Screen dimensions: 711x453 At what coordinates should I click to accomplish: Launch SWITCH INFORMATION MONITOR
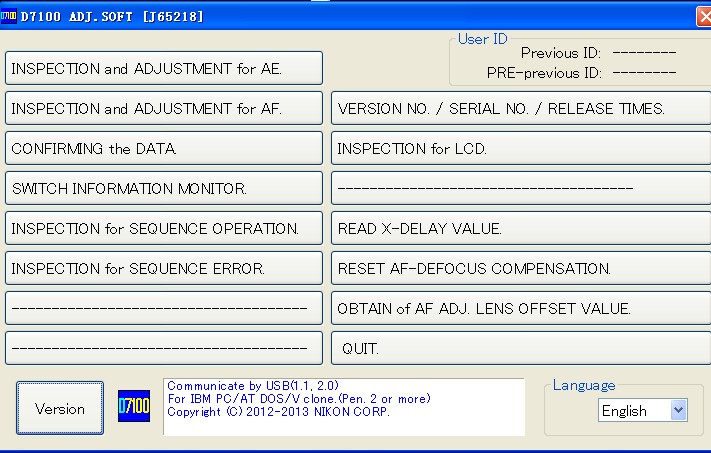click(x=164, y=188)
